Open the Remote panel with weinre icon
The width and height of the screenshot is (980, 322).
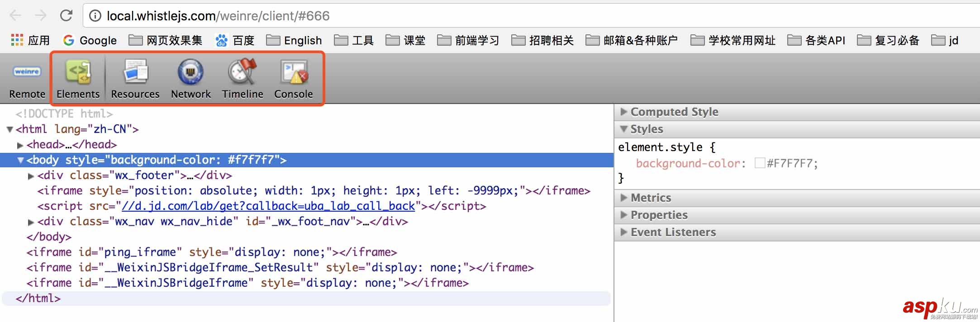coord(27,71)
